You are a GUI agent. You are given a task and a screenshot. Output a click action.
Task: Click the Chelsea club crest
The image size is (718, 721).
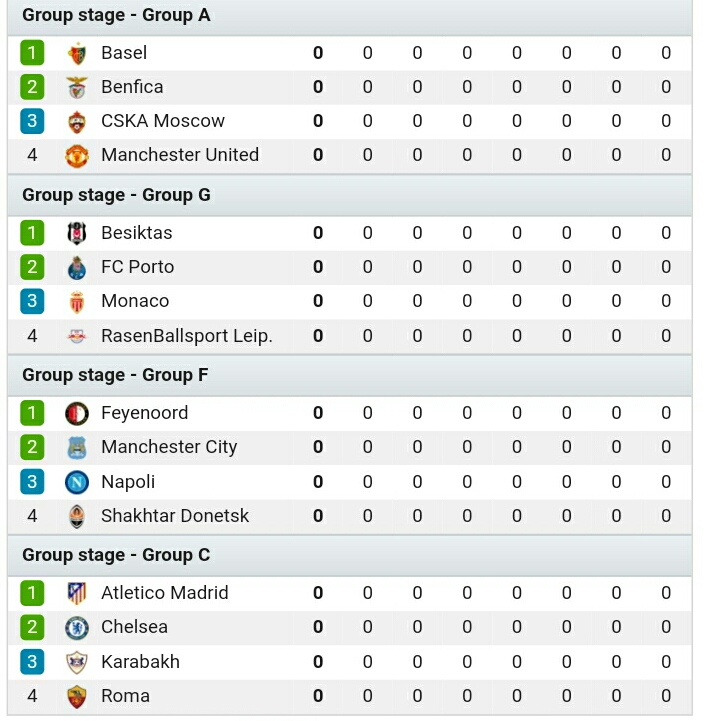pyautogui.click(x=77, y=627)
